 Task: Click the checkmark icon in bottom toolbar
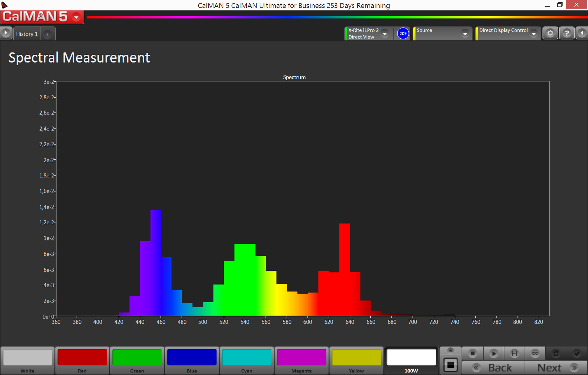(576, 353)
